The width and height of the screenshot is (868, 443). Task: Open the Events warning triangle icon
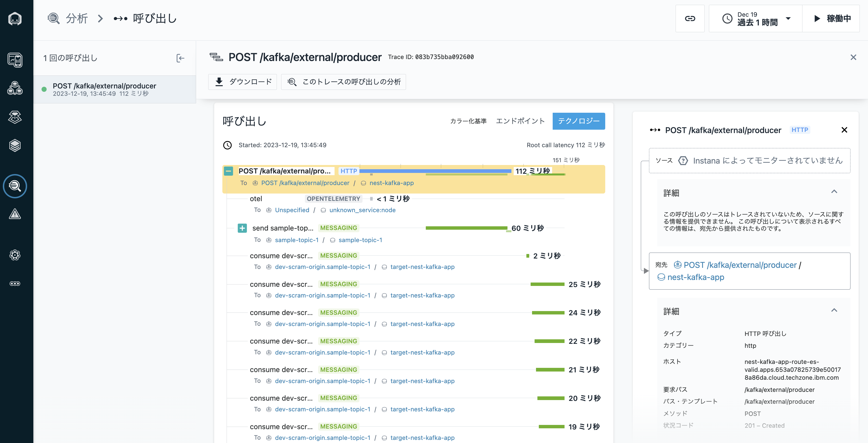click(15, 214)
